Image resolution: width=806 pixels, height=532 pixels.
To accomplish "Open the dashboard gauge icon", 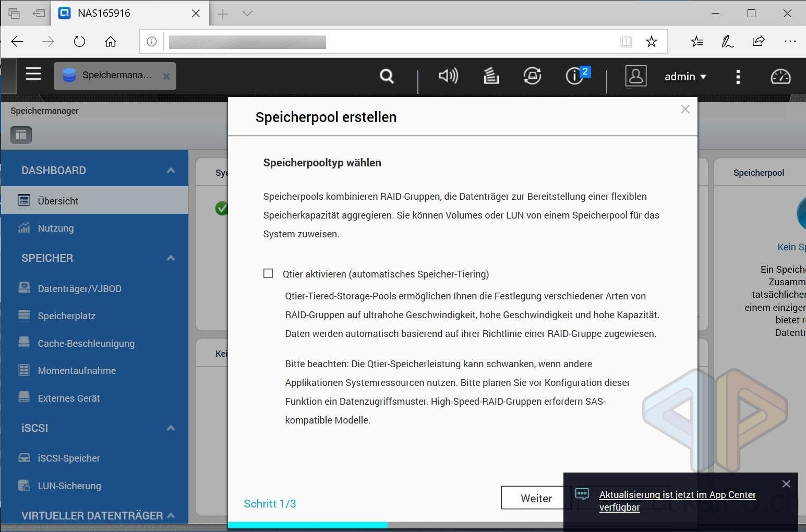I will coord(780,77).
